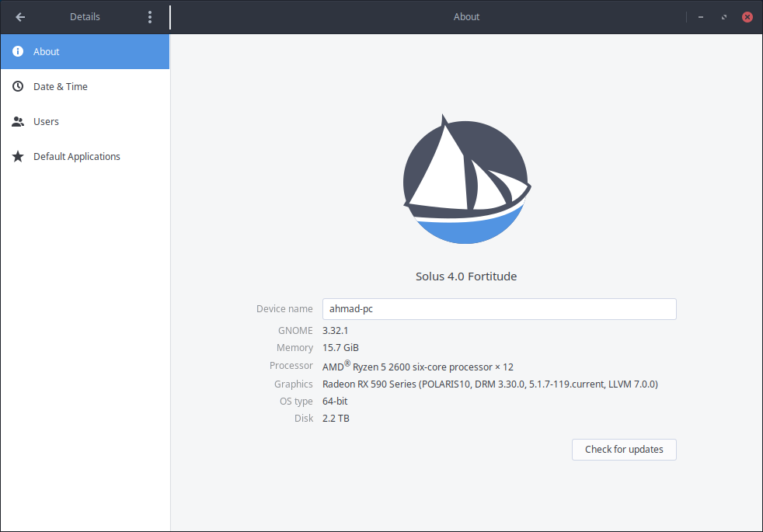763x532 pixels.
Task: Close the window with the red button
Action: 747,17
